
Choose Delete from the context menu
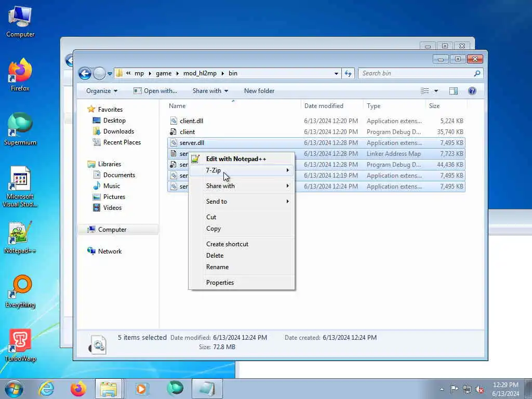point(242,256)
